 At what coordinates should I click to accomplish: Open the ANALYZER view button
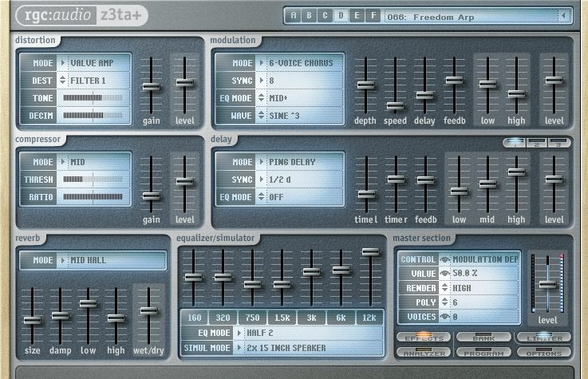[424, 353]
